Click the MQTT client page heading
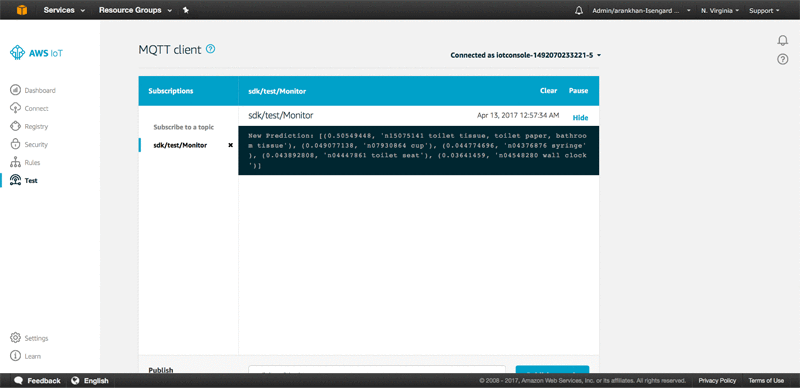Viewport: 800px width, 388px height. [x=170, y=50]
